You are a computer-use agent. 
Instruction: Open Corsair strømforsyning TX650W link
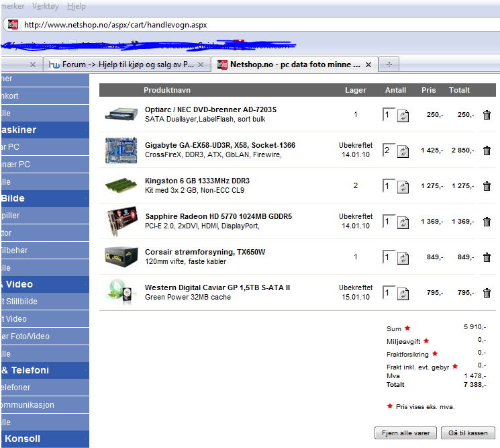(x=205, y=252)
